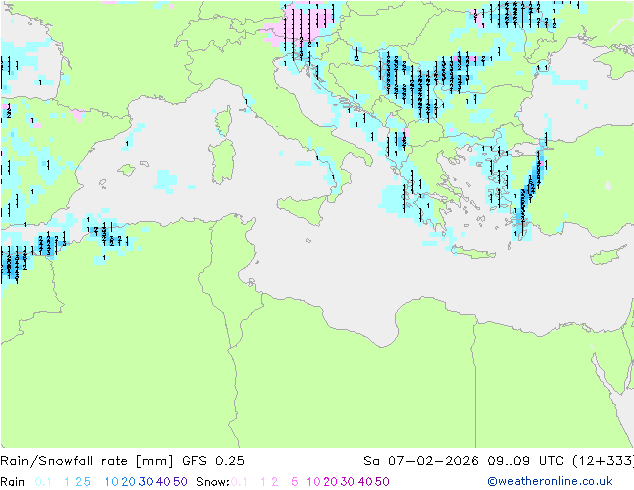Screen dimensions: 634x490
Task: Click the Rain legend value 0.1
Action: (x=43, y=482)
